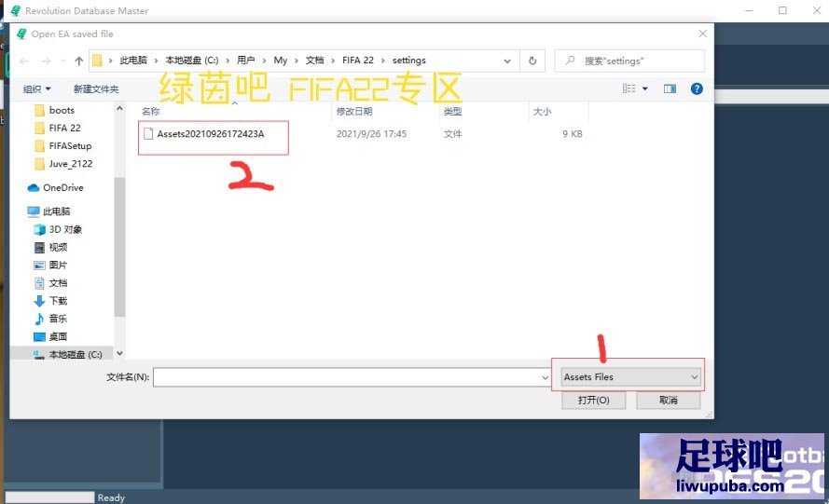The width and height of the screenshot is (829, 504).
Task: Select the boots folder in sidebar
Action: tap(62, 110)
